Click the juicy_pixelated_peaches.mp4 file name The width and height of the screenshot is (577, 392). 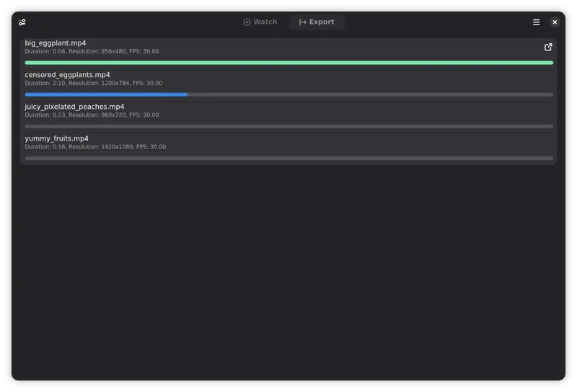[x=74, y=107]
